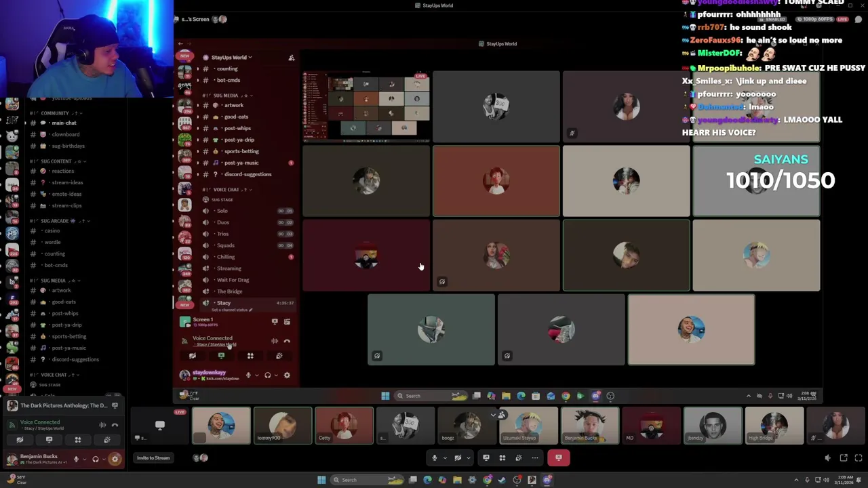Open main-chat channel in left Discord sidebar
Image resolution: width=868 pixels, height=488 pixels.
tap(64, 123)
